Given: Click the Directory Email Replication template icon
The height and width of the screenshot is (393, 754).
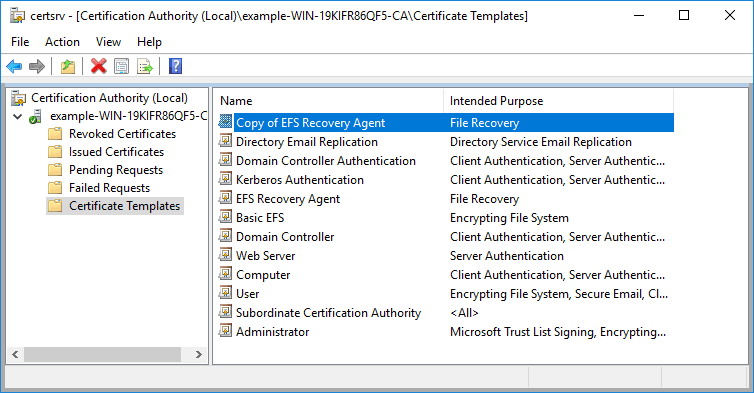Looking at the screenshot, I should point(225,141).
